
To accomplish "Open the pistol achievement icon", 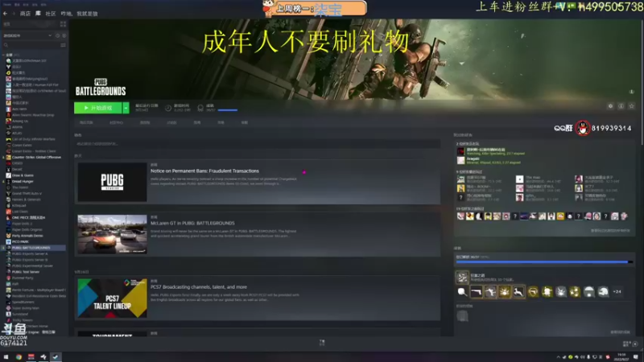I will point(476,292).
